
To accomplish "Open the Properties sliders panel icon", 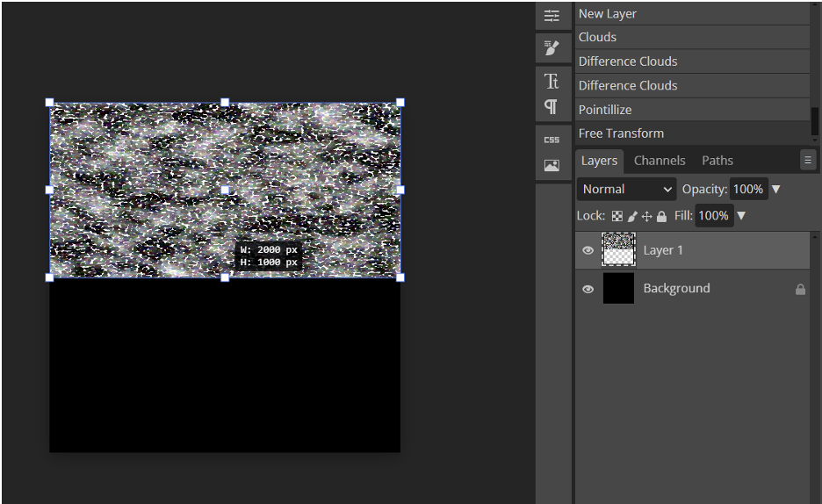I will [x=552, y=16].
